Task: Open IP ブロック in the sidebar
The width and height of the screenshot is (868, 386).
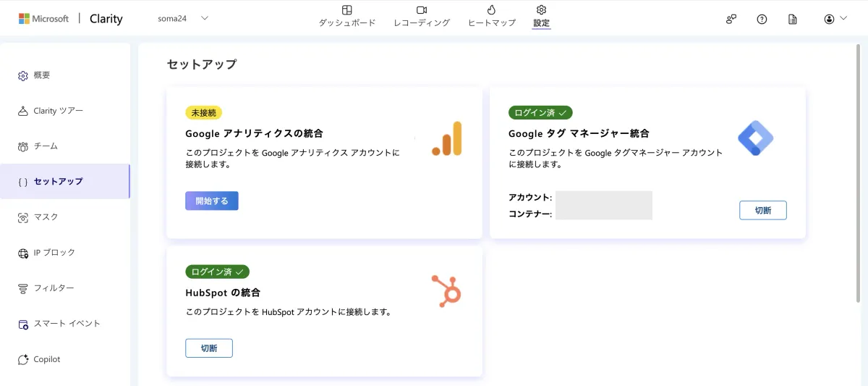Action: pyautogui.click(x=65, y=253)
